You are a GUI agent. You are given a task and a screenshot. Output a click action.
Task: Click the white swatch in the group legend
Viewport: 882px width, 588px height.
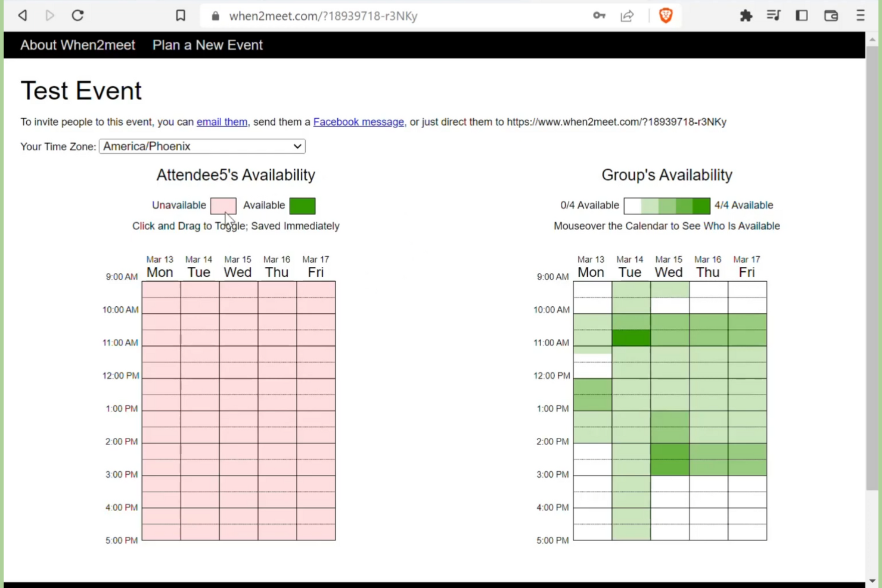pos(632,206)
